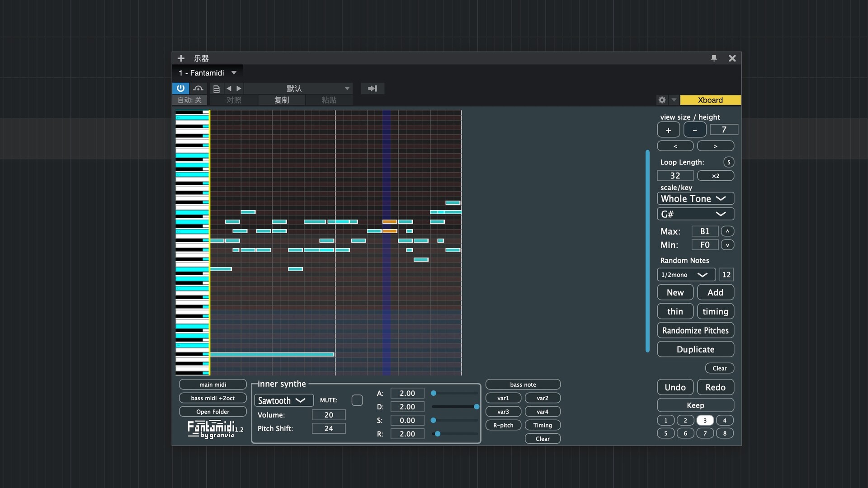Image resolution: width=868 pixels, height=488 pixels.
Task: Toggle automation off button 自动: 关
Action: click(189, 100)
